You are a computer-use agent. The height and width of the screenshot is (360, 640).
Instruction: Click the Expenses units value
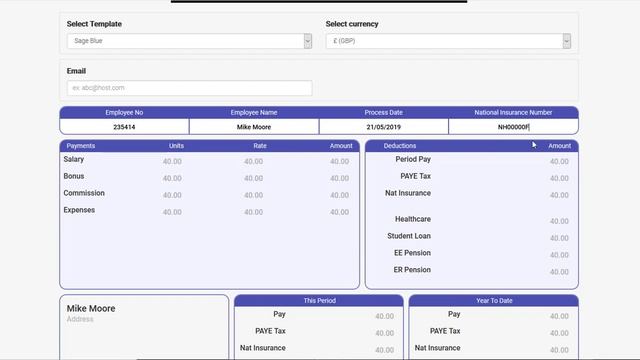[172, 212]
